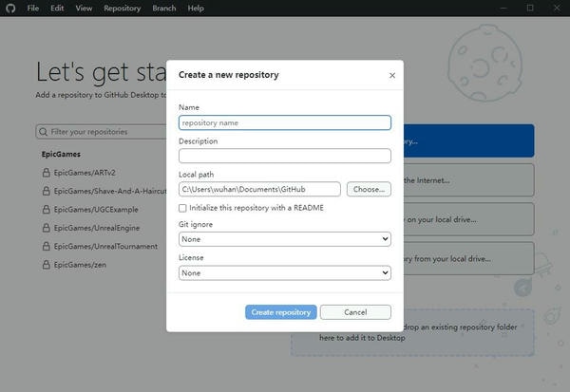Minimize the GitHub Desktop window
This screenshot has height=392, width=570.
[x=503, y=8]
